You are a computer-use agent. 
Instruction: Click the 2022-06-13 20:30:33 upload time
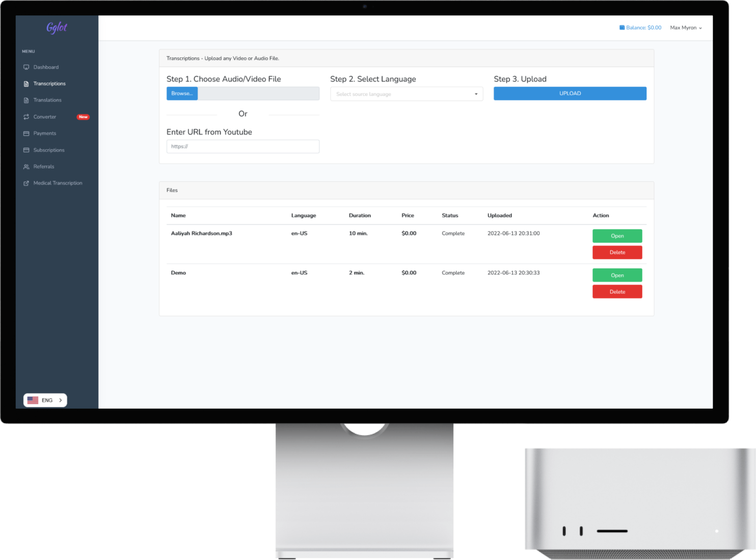tap(514, 273)
